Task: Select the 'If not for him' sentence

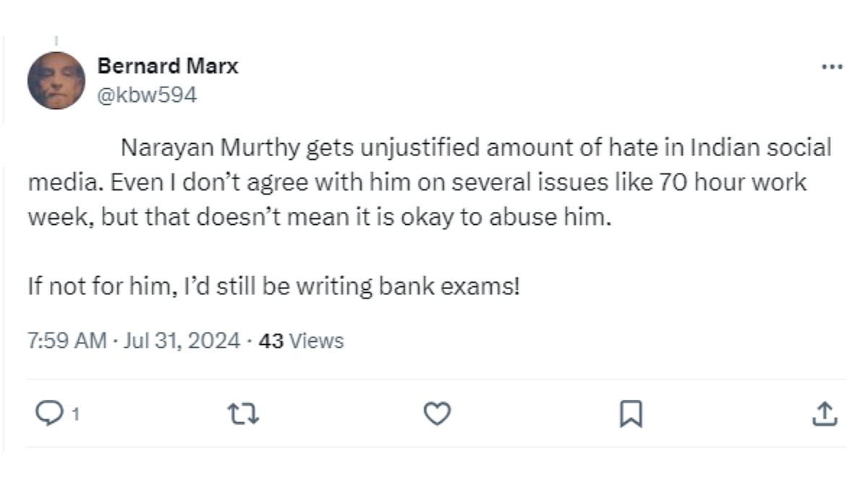Action: pyautogui.click(x=273, y=287)
